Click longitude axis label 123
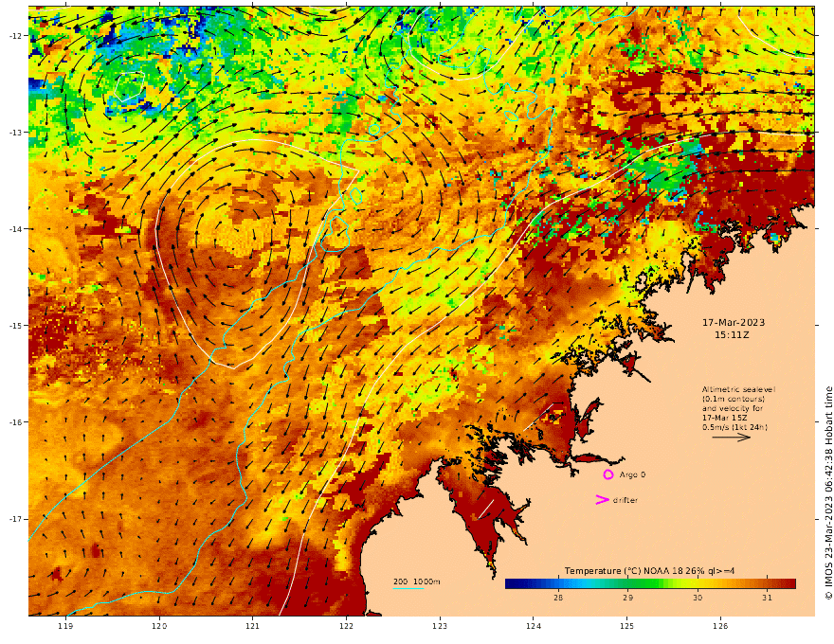The height and width of the screenshot is (644, 834). coord(440,626)
